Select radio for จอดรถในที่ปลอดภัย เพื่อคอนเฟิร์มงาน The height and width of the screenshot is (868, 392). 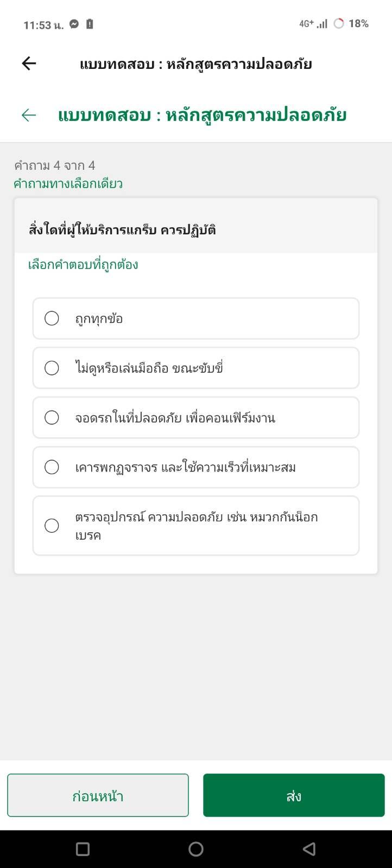point(52,417)
